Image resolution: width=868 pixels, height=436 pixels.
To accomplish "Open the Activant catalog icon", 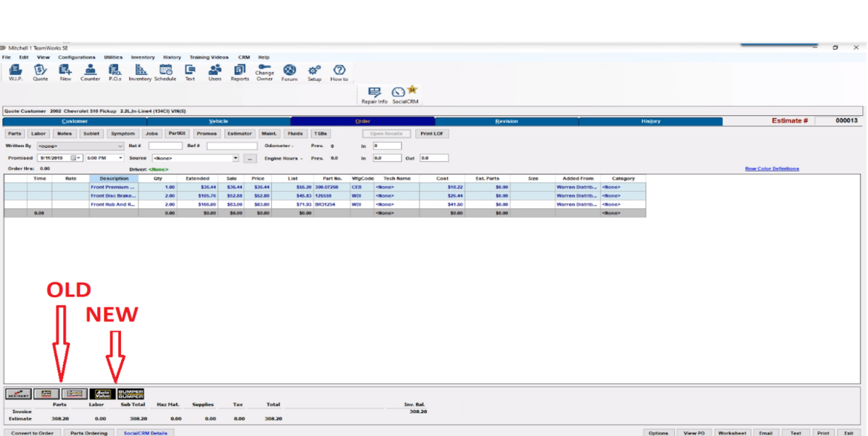I will [x=18, y=394].
